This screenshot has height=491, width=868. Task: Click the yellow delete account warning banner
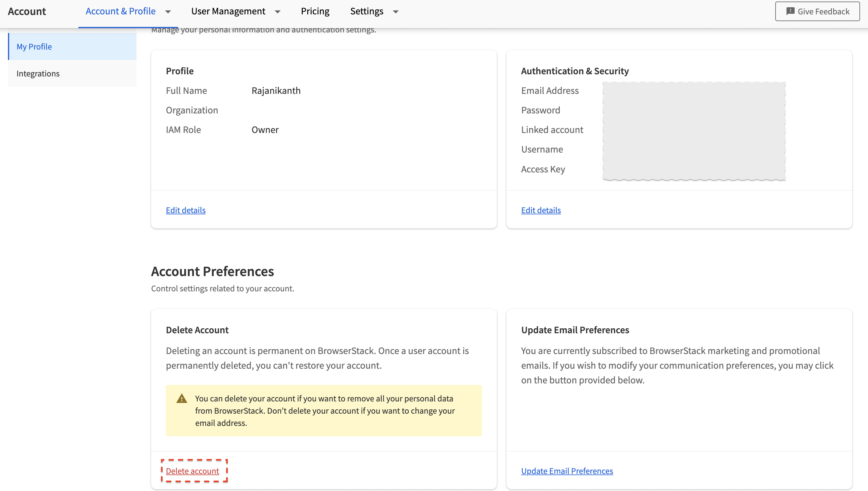(x=324, y=410)
